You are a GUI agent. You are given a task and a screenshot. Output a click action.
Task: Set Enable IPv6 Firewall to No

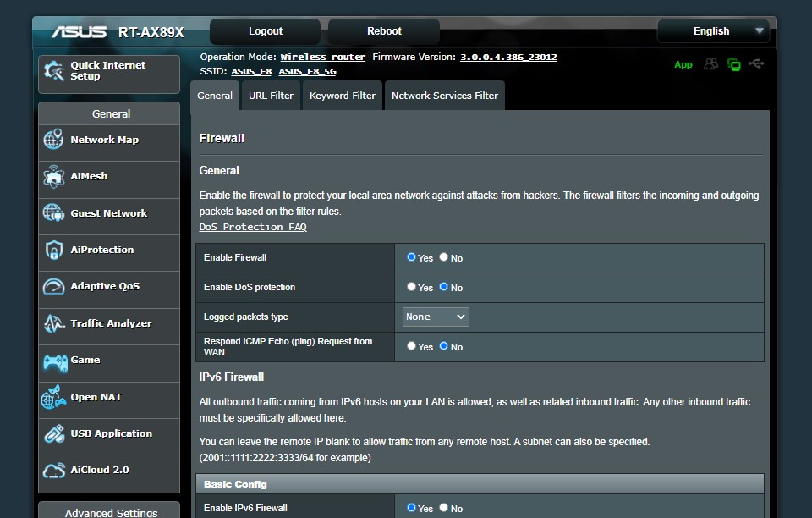pos(444,508)
